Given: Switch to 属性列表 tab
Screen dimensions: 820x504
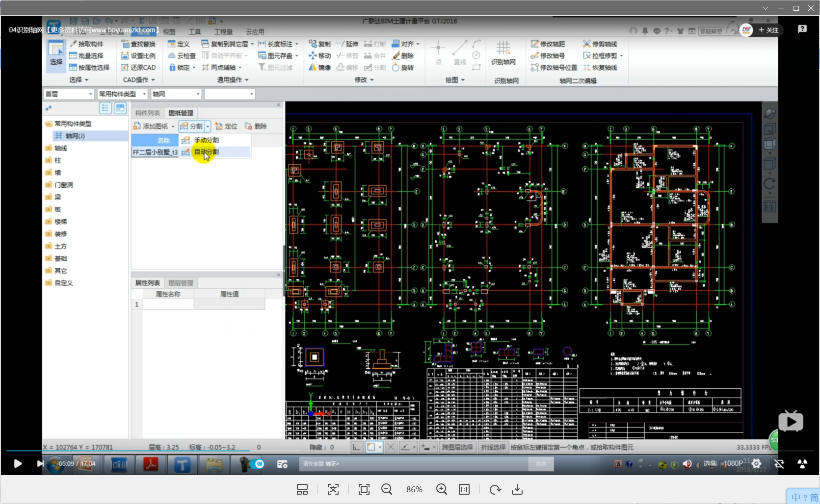Looking at the screenshot, I should click(x=148, y=283).
